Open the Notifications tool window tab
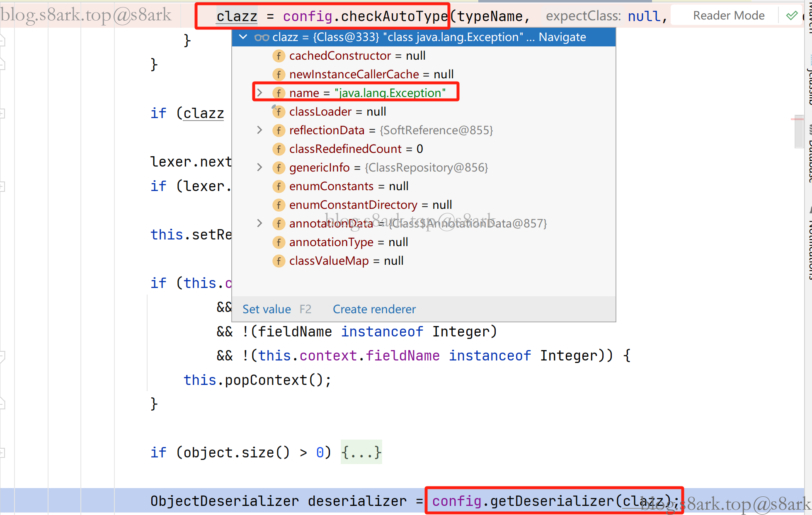 coord(809,247)
